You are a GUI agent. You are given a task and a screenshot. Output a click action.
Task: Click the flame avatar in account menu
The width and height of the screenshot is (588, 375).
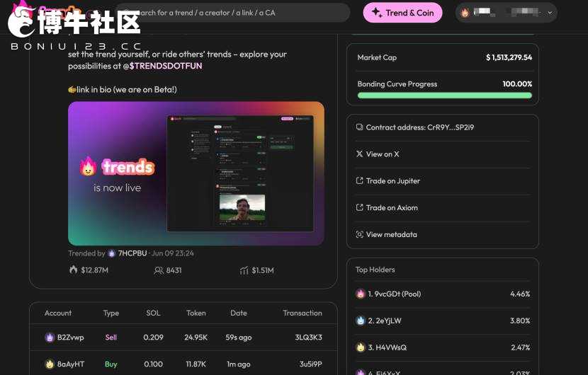[x=465, y=13]
